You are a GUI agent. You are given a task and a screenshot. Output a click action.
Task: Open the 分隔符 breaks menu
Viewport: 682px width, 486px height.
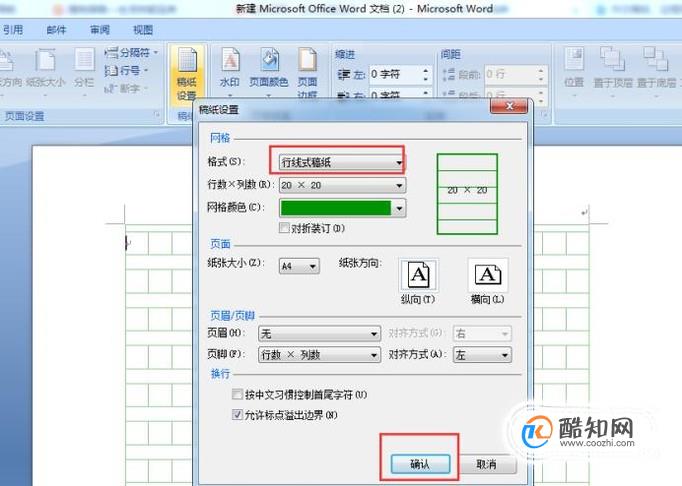coord(131,53)
